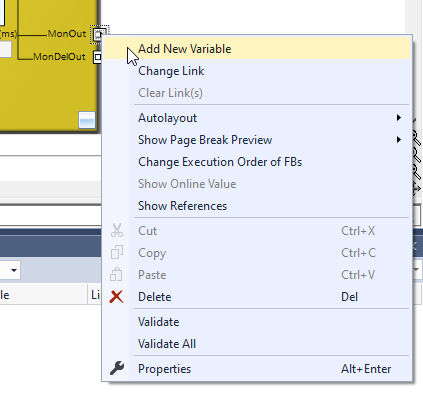This screenshot has height=408, width=423.
Task: Click the MonDelOut label text
Action: pyautogui.click(x=59, y=57)
